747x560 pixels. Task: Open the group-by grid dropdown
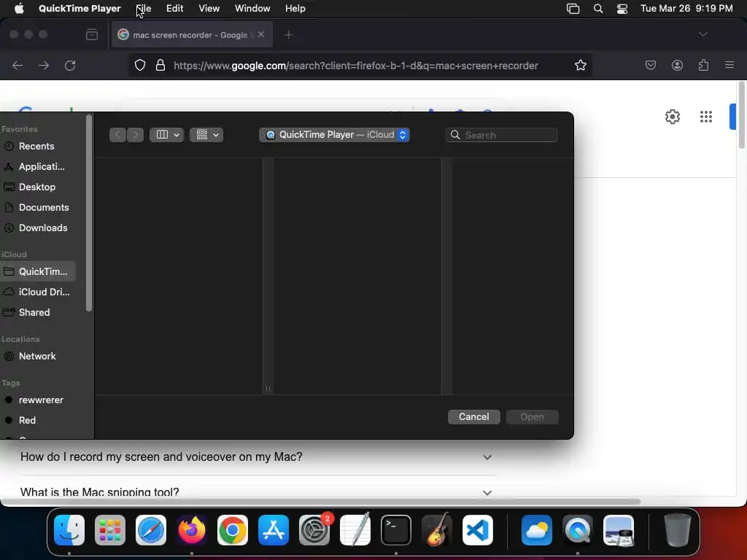pyautogui.click(x=206, y=135)
